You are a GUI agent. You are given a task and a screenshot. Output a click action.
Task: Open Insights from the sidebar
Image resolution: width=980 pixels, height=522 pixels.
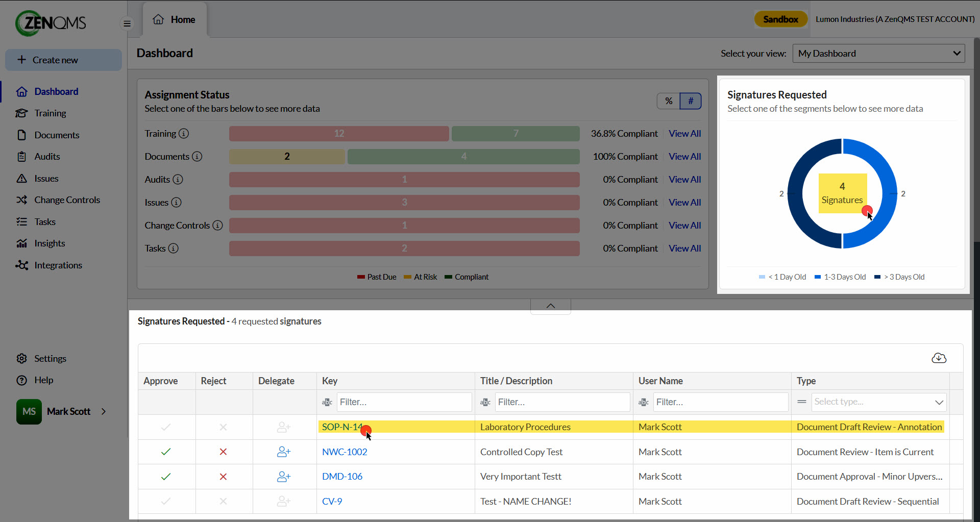[x=50, y=243]
